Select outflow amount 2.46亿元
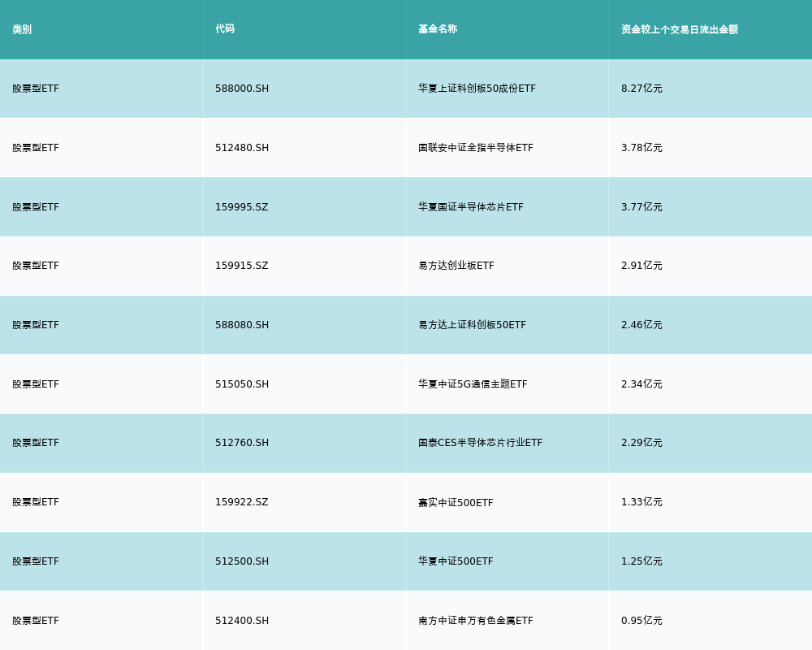 641,325
